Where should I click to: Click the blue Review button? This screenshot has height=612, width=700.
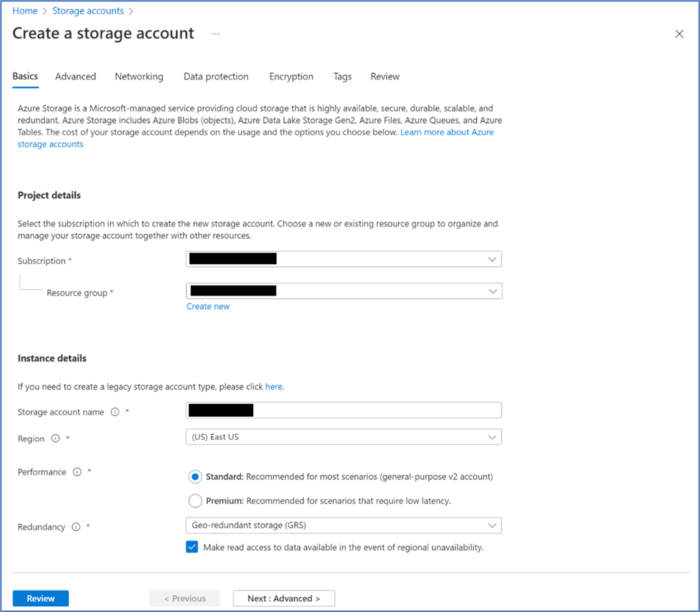pos(41,598)
